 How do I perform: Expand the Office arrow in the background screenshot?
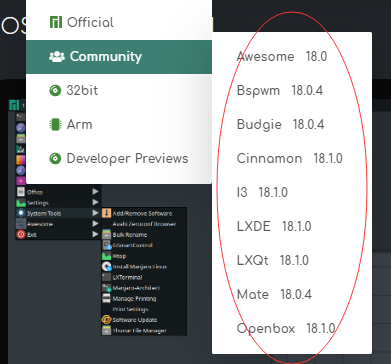pos(96,192)
